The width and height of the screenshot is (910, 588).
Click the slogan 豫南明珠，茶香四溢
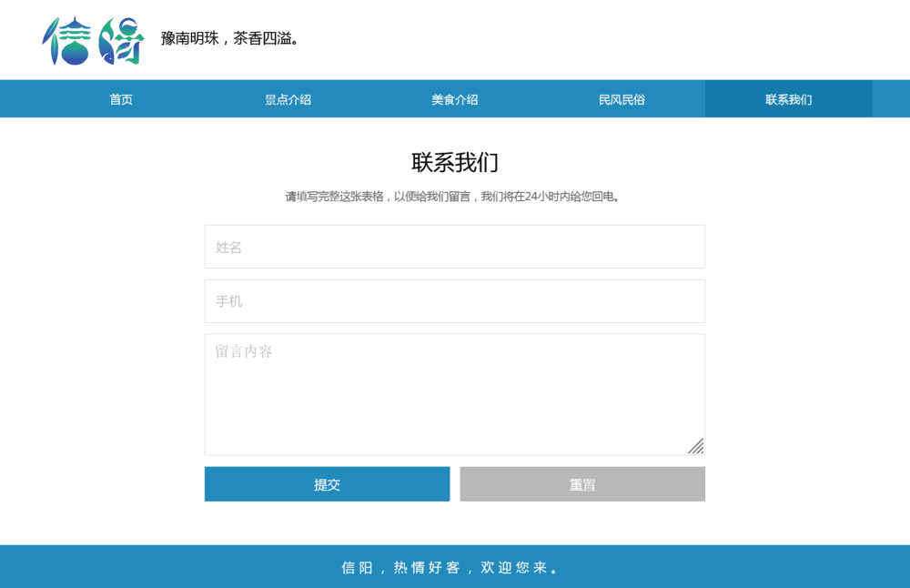point(230,38)
